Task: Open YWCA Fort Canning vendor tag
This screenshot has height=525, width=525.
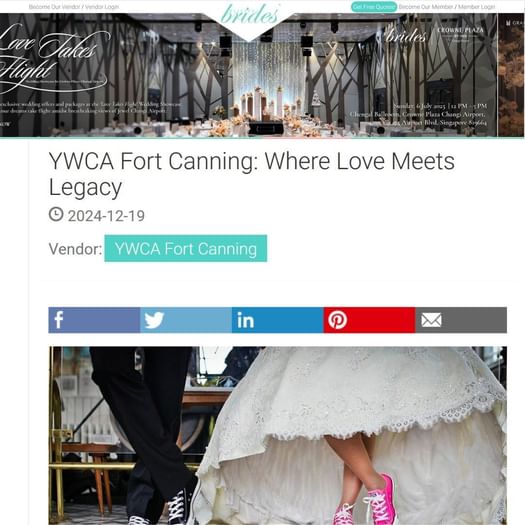Action: click(x=185, y=248)
